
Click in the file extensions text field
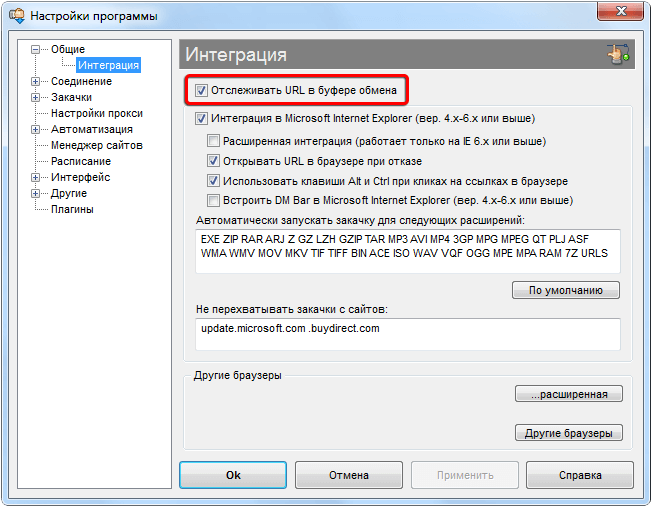408,251
